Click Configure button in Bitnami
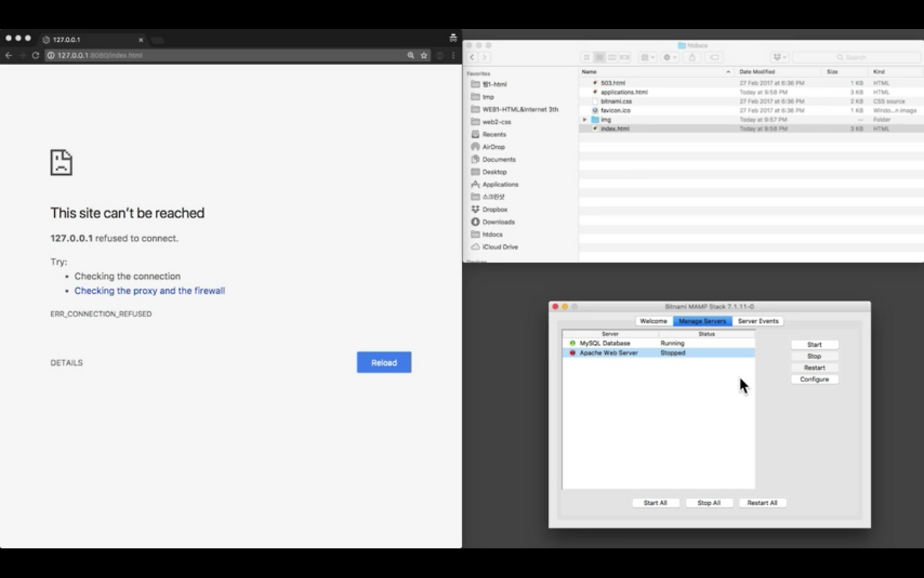Screen dimensions: 924x578 [x=814, y=379]
